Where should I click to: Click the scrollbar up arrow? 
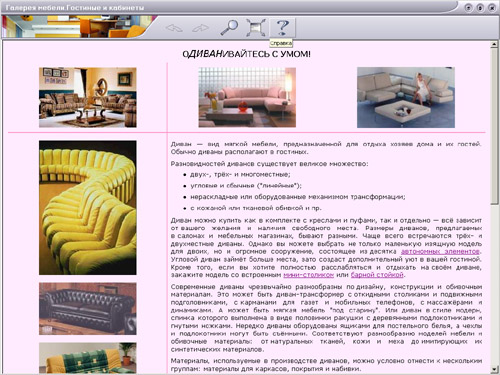[494, 45]
